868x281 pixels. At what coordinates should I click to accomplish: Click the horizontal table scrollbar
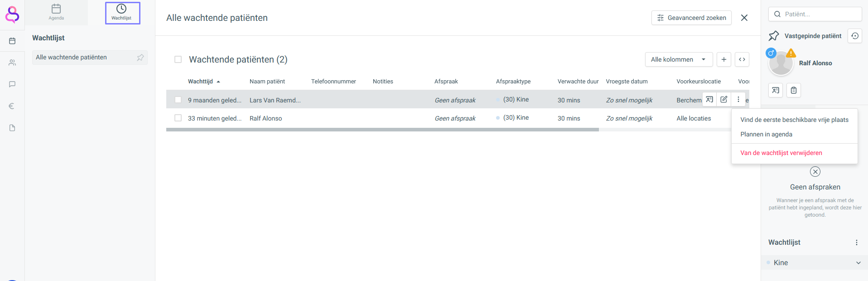click(x=382, y=130)
